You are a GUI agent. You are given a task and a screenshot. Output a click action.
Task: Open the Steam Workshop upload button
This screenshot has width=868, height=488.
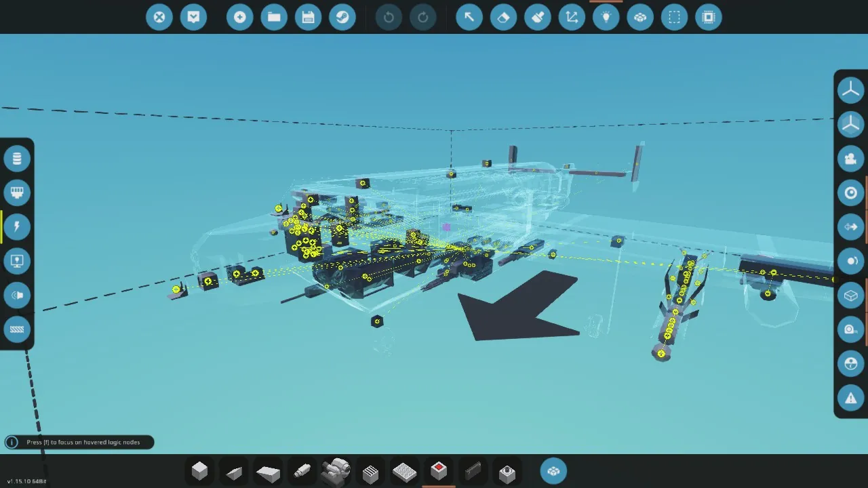(342, 17)
